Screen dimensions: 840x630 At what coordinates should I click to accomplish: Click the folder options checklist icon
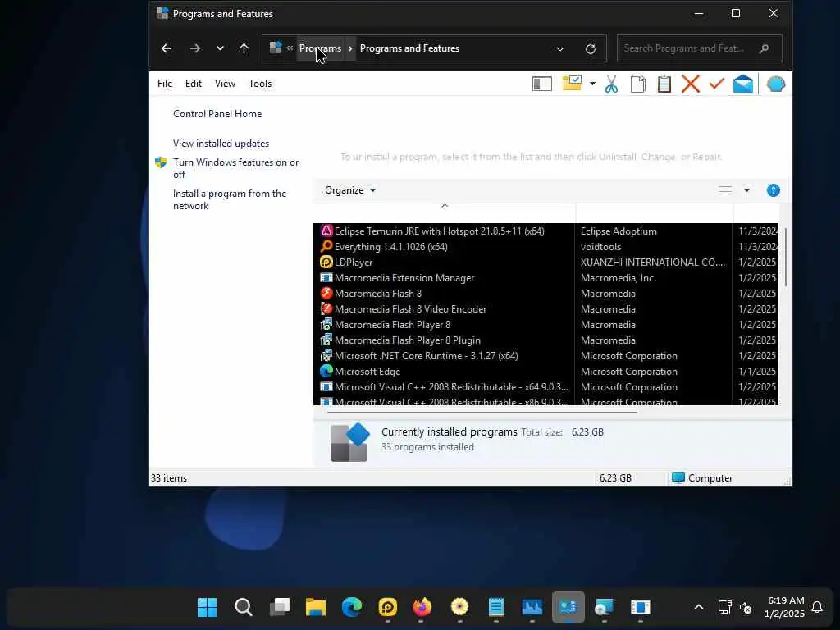point(572,83)
